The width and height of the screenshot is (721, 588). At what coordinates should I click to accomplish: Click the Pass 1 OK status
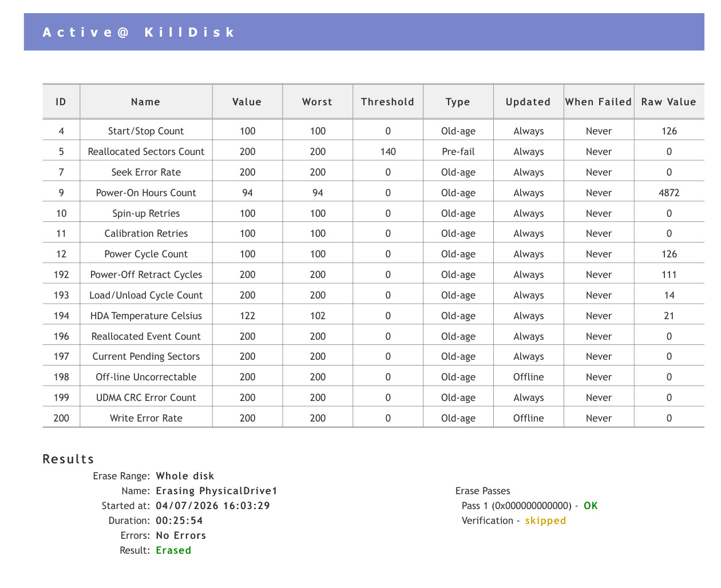coord(591,506)
